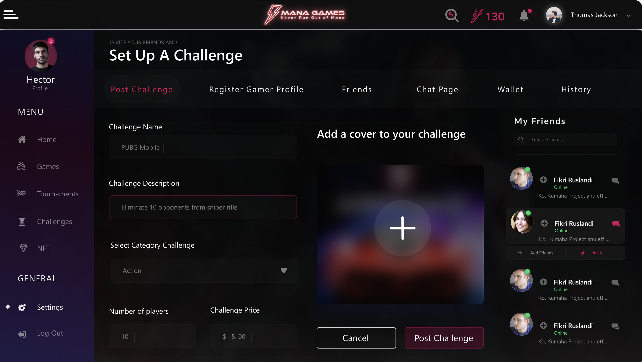
Task: Click the Tournaments flag icon
Action: tap(21, 194)
